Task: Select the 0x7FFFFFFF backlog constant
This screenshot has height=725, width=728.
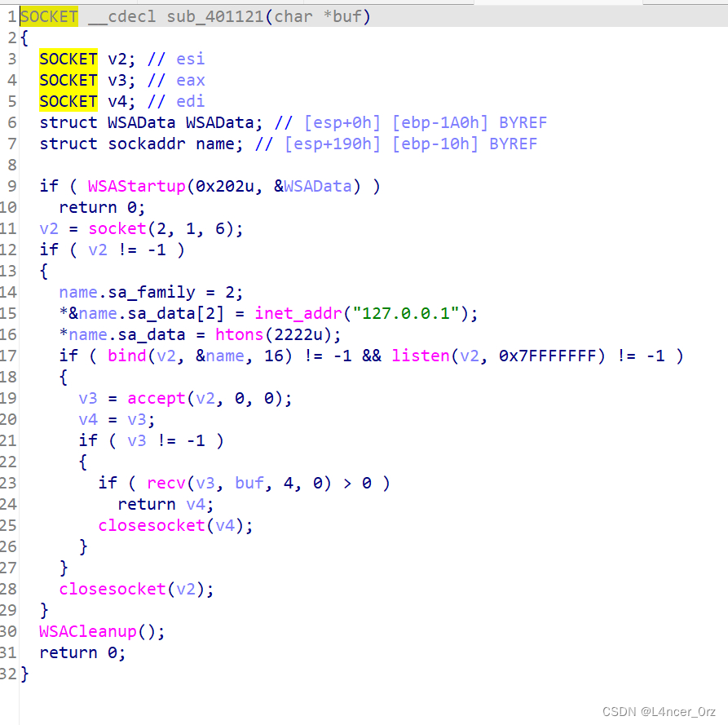Action: pyautogui.click(x=547, y=356)
